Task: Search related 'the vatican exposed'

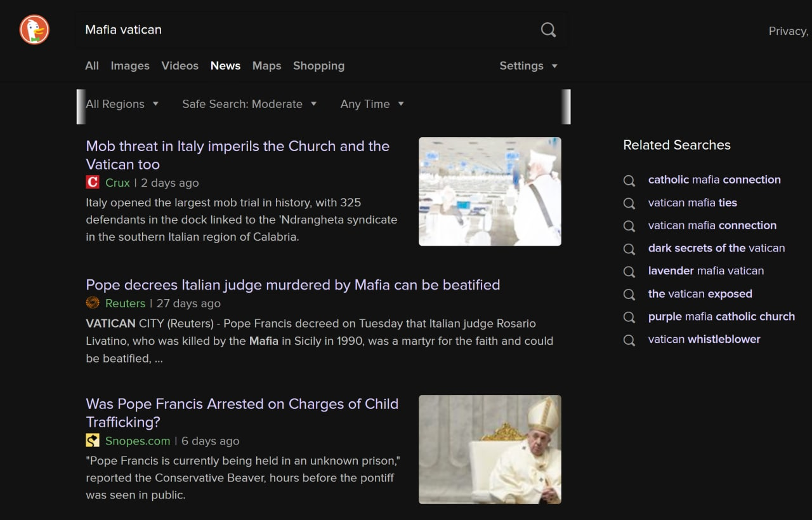Action: (x=700, y=294)
